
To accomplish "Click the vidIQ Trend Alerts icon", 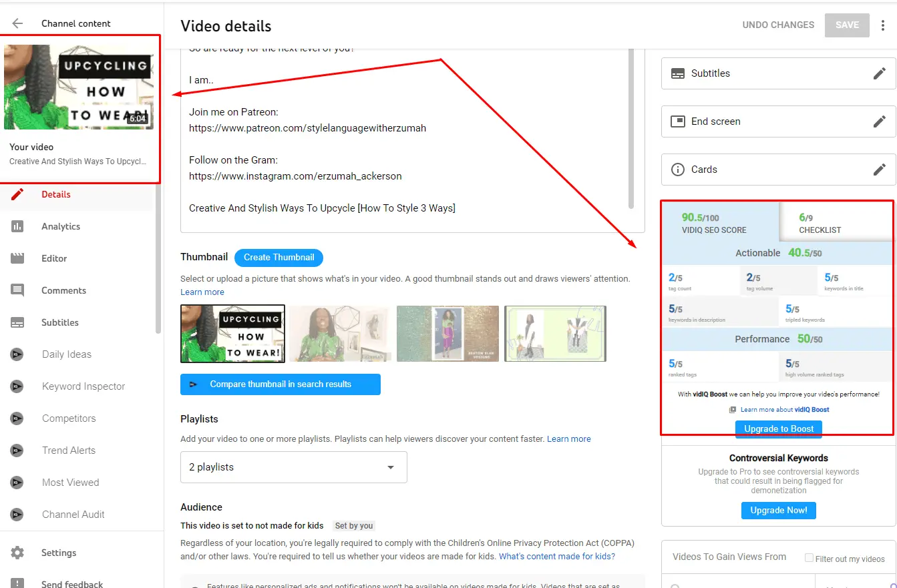I will 17,451.
